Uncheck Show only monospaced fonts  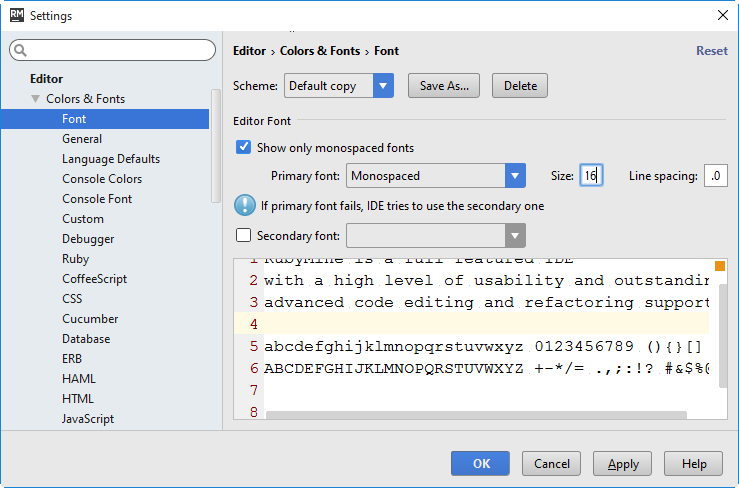click(x=243, y=148)
